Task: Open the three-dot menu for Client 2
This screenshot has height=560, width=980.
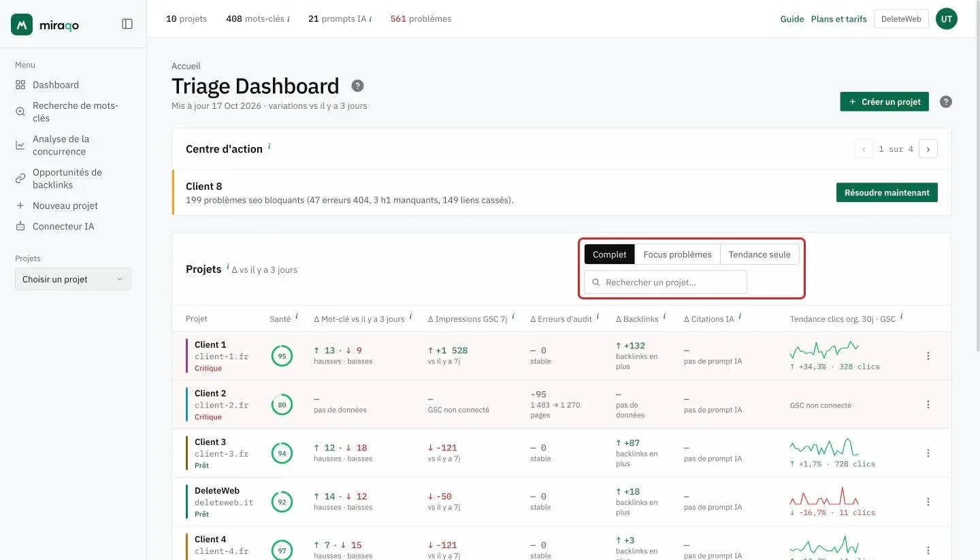Action: tap(928, 405)
